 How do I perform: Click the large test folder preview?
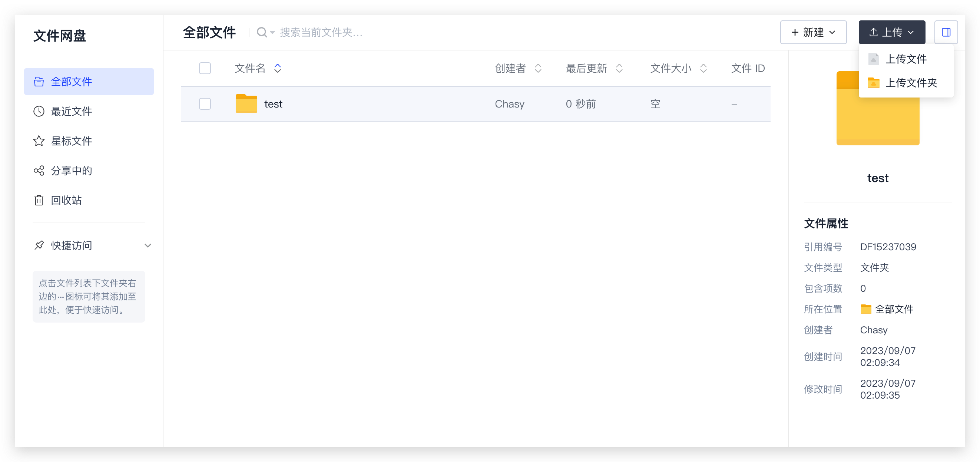tap(878, 108)
